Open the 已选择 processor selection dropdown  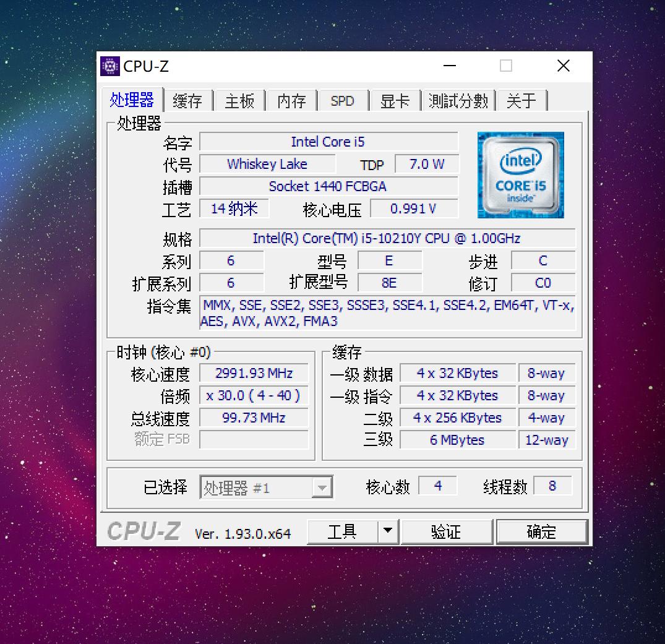click(x=322, y=487)
